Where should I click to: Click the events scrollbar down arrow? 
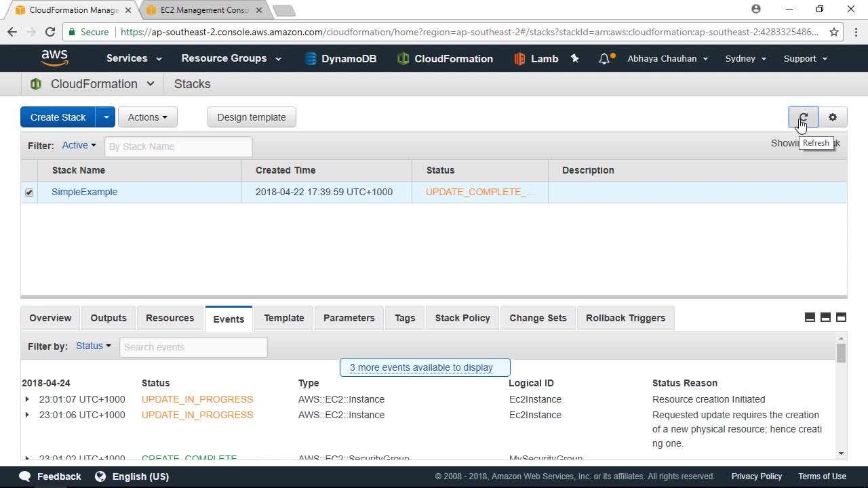841,453
